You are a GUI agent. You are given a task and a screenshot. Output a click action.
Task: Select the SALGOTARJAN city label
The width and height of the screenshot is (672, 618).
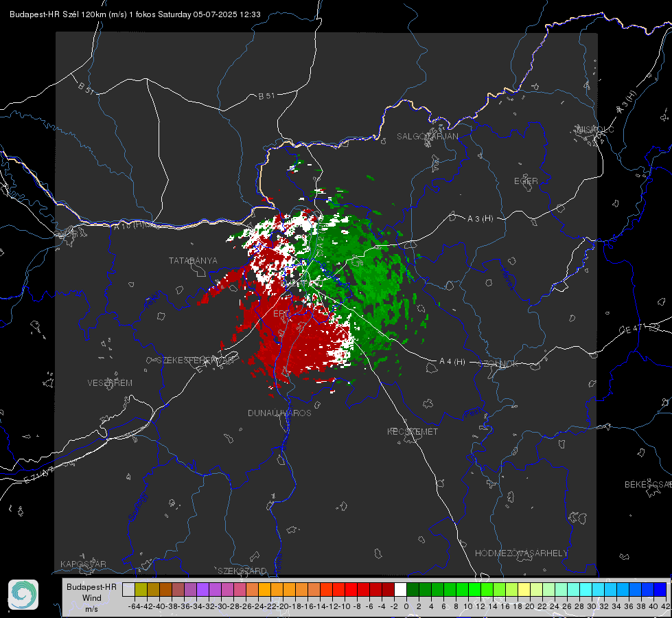pyautogui.click(x=427, y=137)
